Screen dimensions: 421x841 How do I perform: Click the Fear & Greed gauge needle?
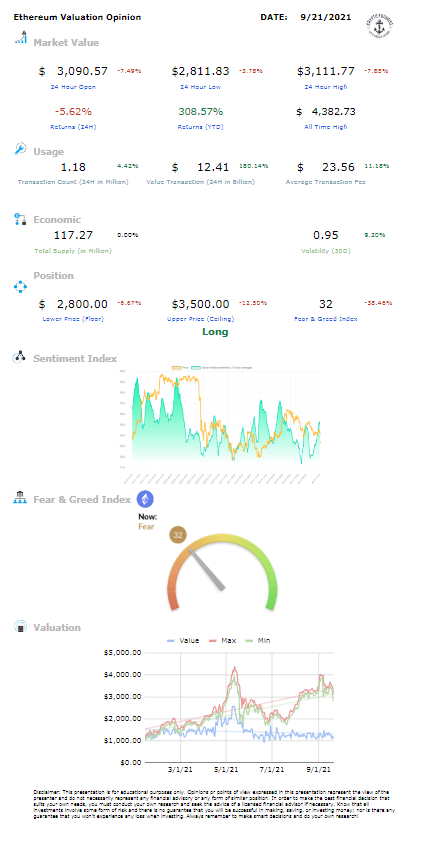[208, 570]
